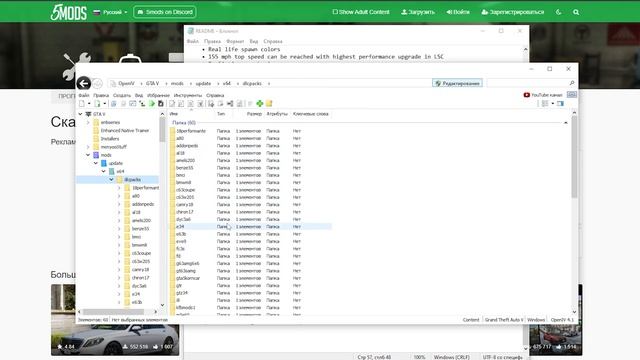Open the white Mercedes mod thumbnail
Screen dimensions: 640x360
pyautogui.click(x=115, y=320)
